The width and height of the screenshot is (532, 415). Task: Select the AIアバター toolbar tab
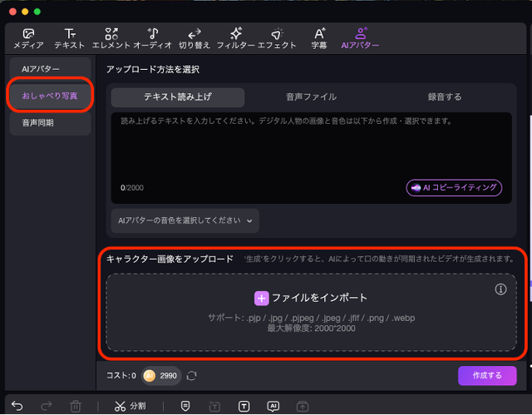360,39
